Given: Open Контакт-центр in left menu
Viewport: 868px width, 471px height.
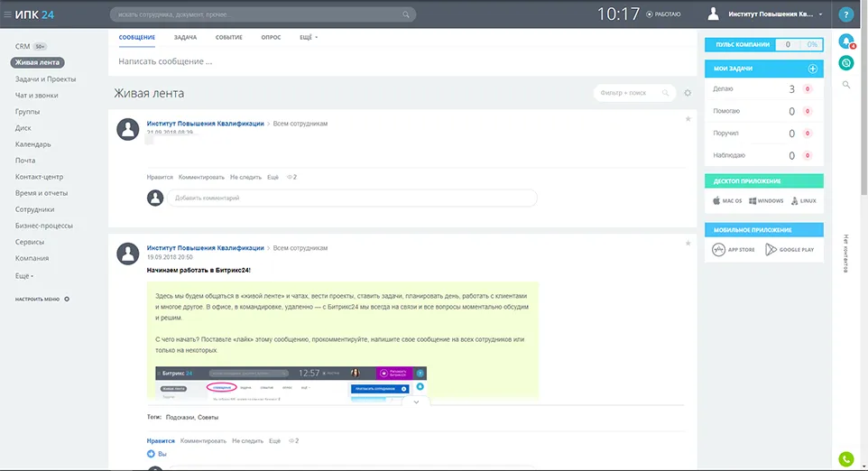Looking at the screenshot, I should coord(40,177).
